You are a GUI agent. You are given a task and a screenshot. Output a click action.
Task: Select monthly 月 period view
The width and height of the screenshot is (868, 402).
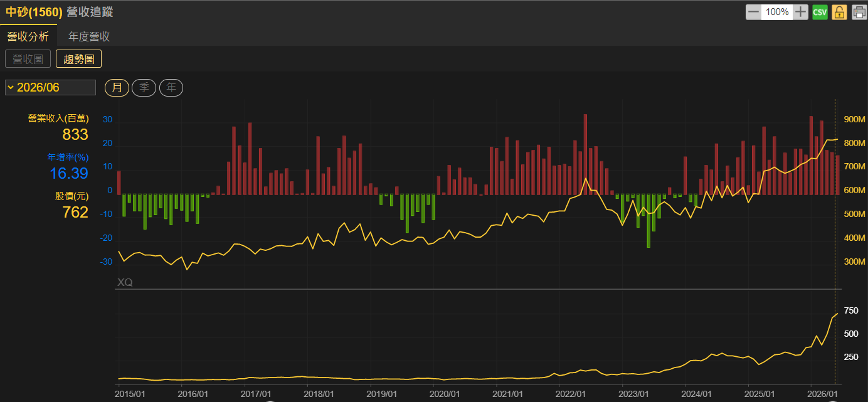tap(117, 87)
